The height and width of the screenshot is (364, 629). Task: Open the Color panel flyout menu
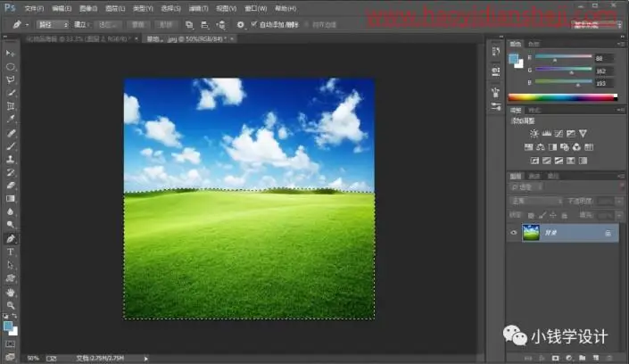point(621,44)
